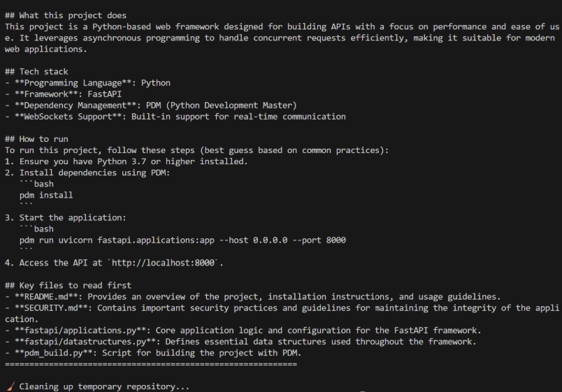Viewport: 562px width, 392px height.
Task: Click the 'WebSockets Support' label
Action: [x=71, y=117]
